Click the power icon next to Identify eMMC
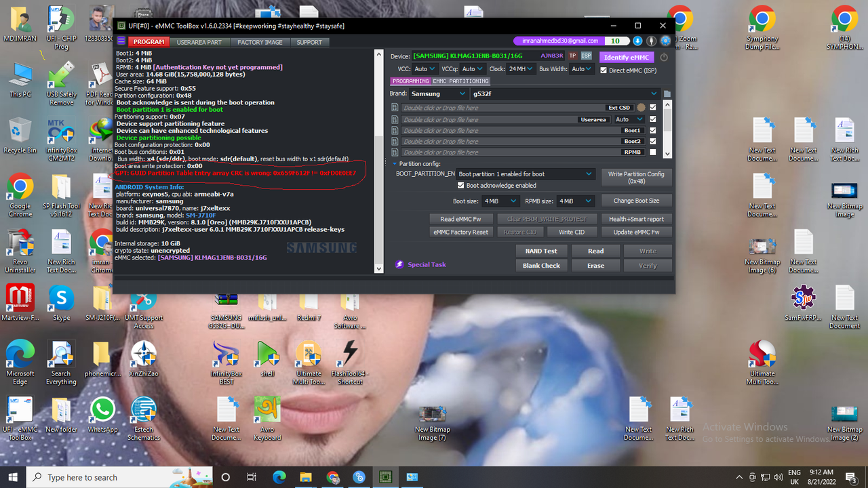The image size is (868, 488). [x=664, y=57]
